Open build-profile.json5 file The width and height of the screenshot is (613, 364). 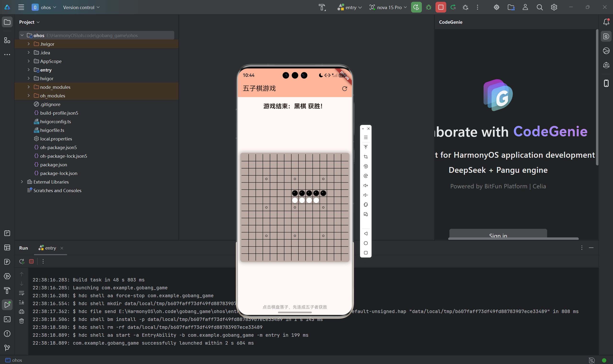[59, 113]
